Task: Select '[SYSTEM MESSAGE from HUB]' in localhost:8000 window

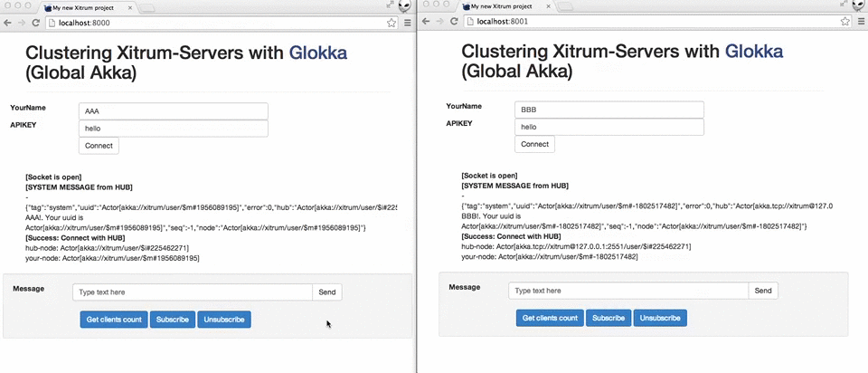Action: [80, 186]
